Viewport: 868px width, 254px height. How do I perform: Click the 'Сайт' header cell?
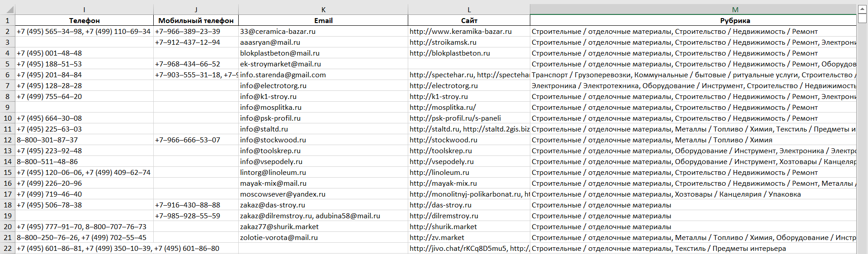469,20
